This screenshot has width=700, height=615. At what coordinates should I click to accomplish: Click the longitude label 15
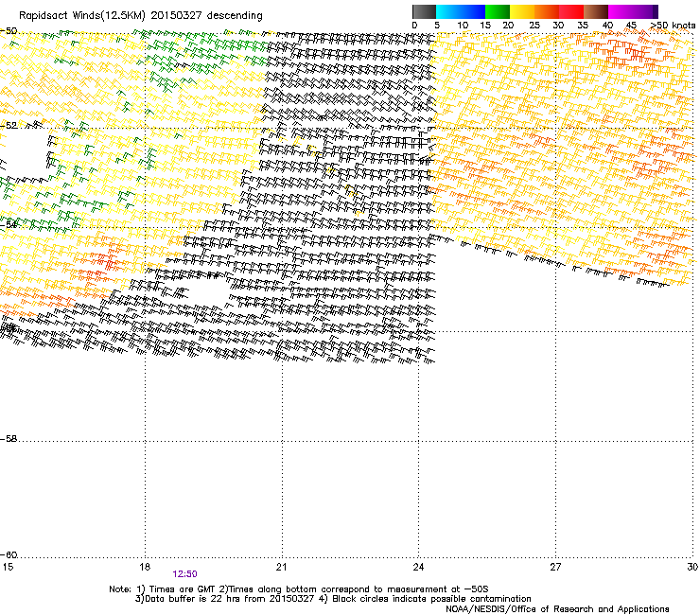8,567
